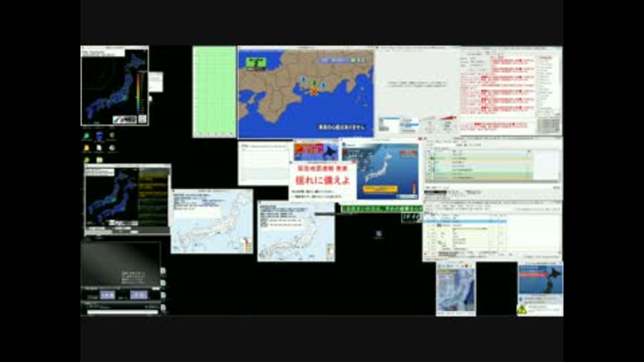
Task: Select the green intensity 2 box on the earthquake map
Action: (x=256, y=63)
